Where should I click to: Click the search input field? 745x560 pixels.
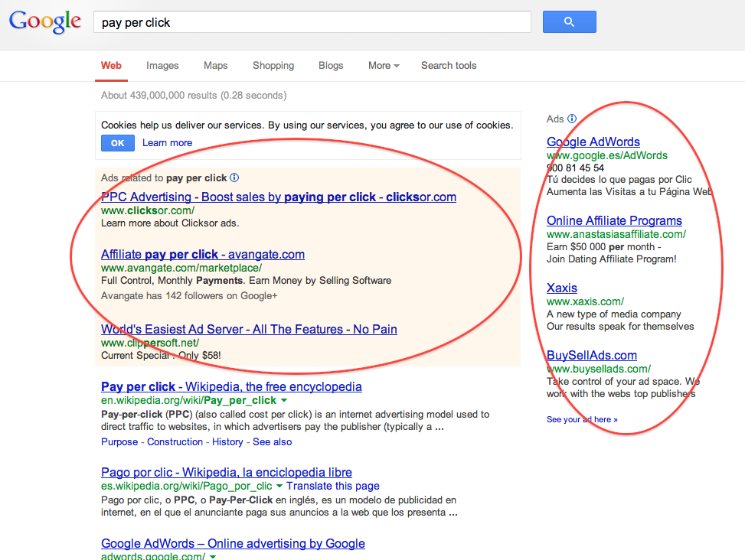[x=312, y=22]
